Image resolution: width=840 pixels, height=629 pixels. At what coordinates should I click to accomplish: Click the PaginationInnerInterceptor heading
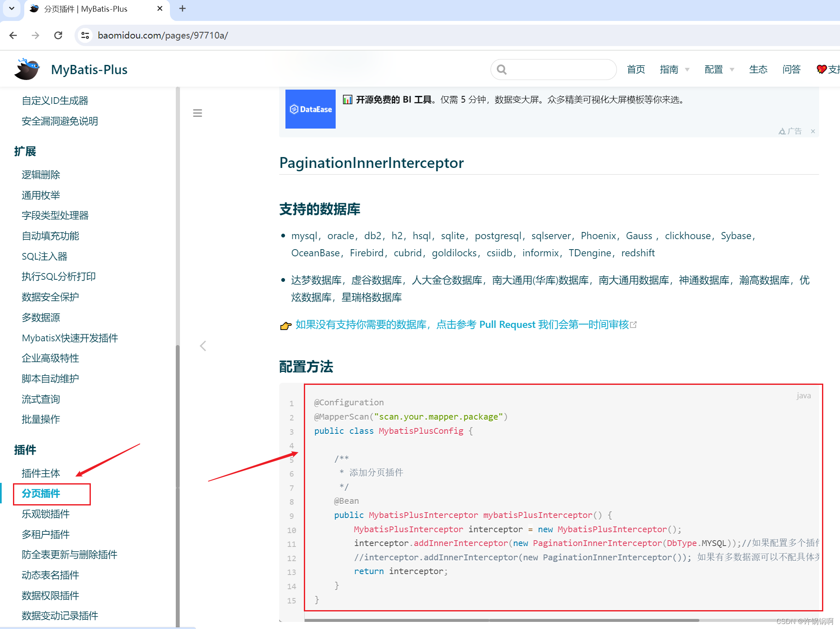[x=372, y=163]
